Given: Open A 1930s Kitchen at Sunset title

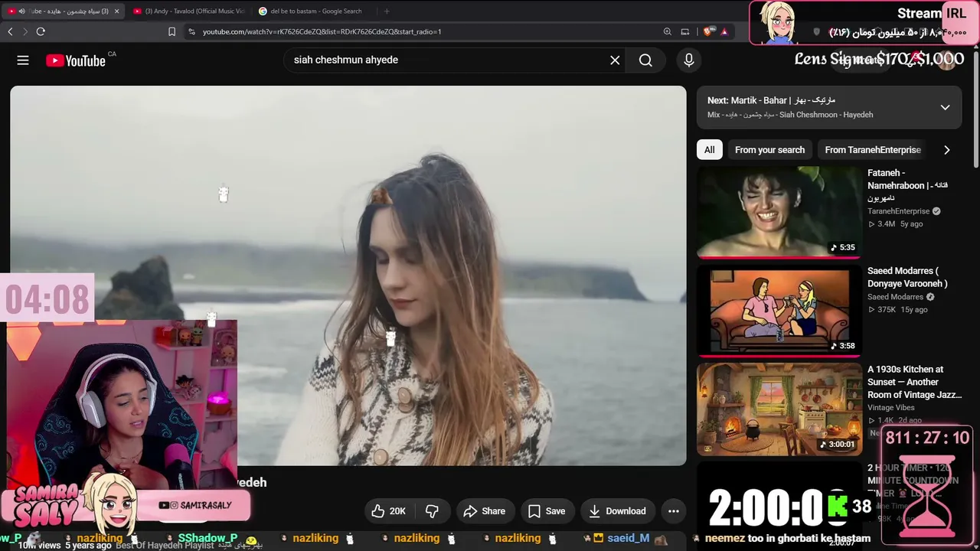Looking at the screenshot, I should (x=915, y=382).
